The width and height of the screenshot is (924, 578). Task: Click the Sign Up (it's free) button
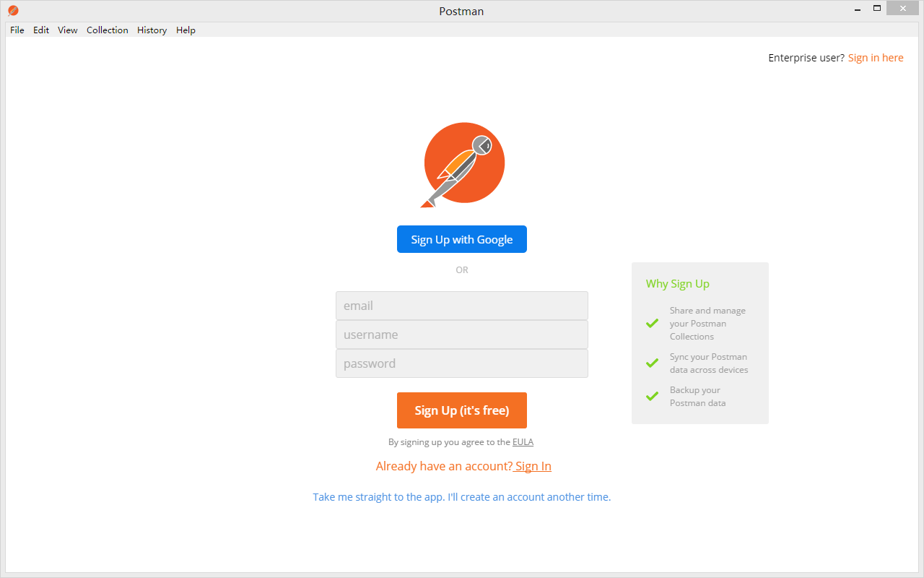point(462,410)
